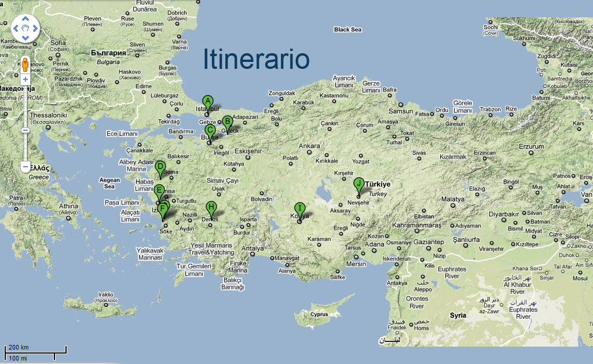Click the Mersin city label
The image size is (593, 364).
(356, 264)
